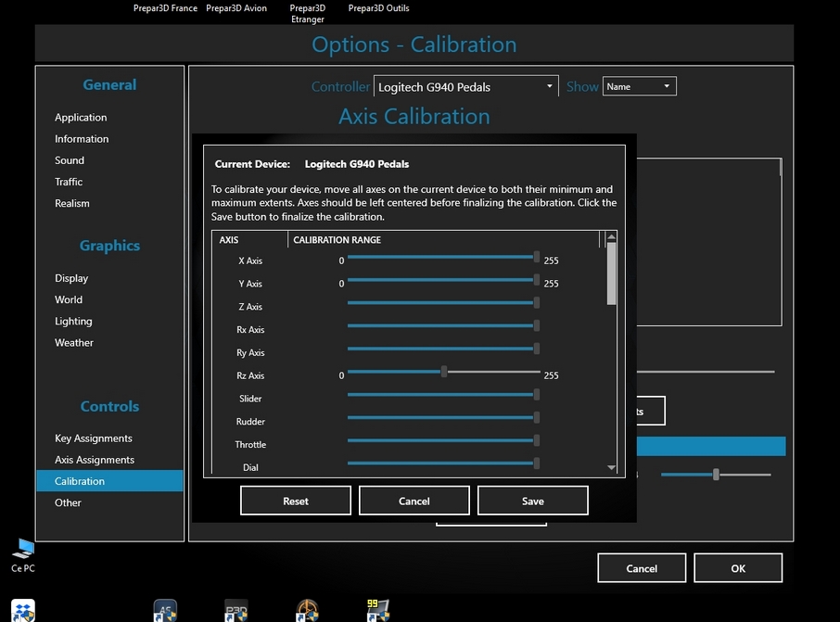Open the Prepar3D Outils desktop folder

tap(379, 8)
